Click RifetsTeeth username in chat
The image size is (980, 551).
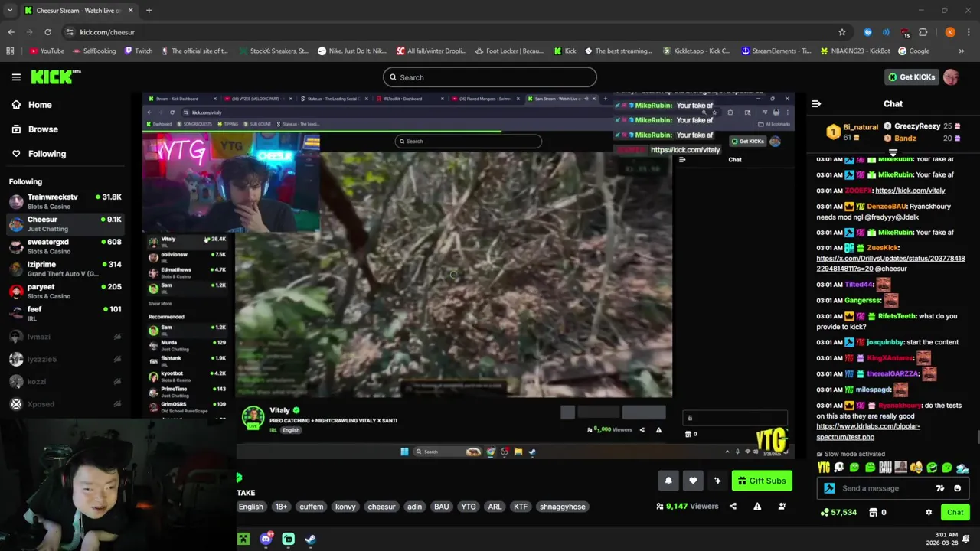click(x=895, y=316)
